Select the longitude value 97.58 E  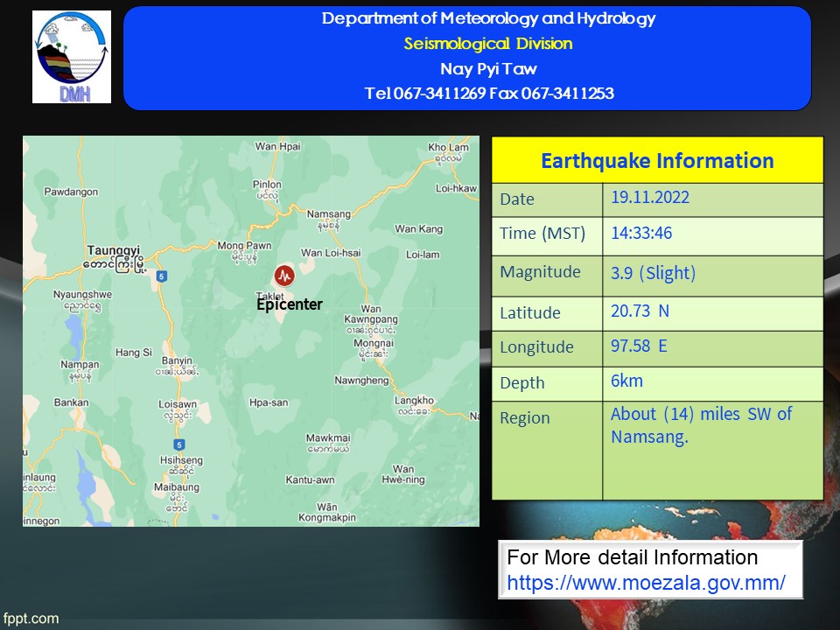point(639,346)
